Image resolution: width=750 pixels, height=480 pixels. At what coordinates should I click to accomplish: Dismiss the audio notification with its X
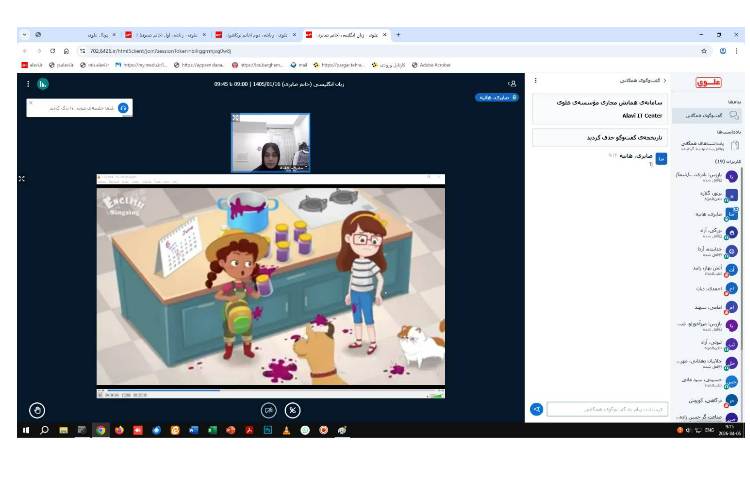point(31,102)
